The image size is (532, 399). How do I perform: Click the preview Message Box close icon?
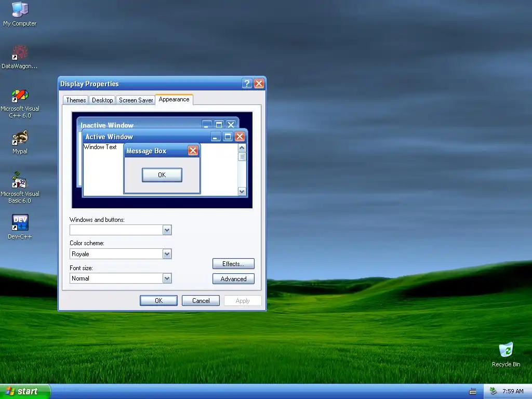point(193,151)
